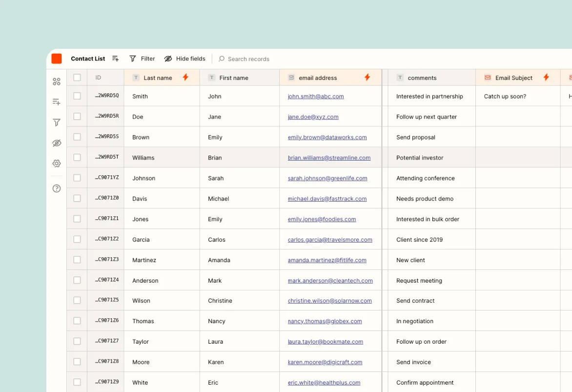Click the Search records input field
Image resolution: width=572 pixels, height=392 pixels.
click(x=248, y=59)
